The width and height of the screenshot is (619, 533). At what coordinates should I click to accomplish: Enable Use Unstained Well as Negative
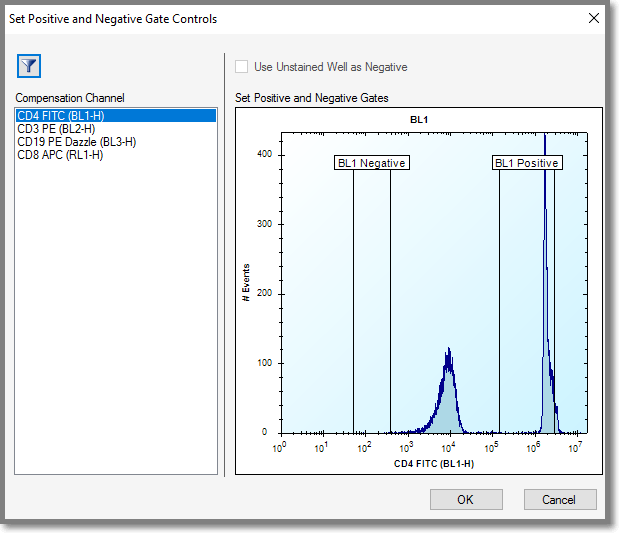[241, 67]
